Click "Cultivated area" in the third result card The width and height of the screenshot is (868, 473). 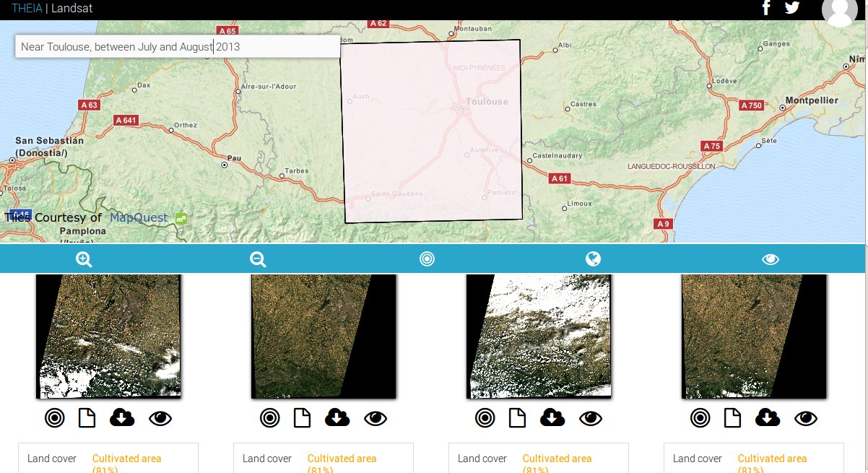point(557,459)
